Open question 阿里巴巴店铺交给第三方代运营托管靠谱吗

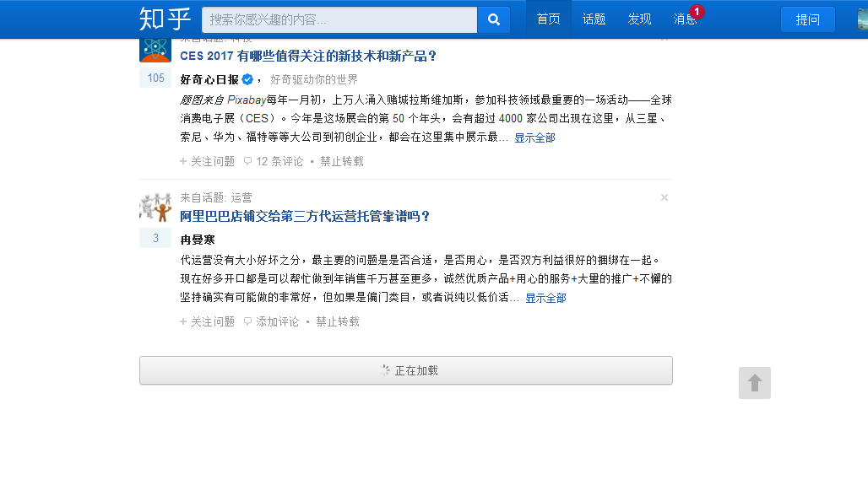pyautogui.click(x=305, y=216)
